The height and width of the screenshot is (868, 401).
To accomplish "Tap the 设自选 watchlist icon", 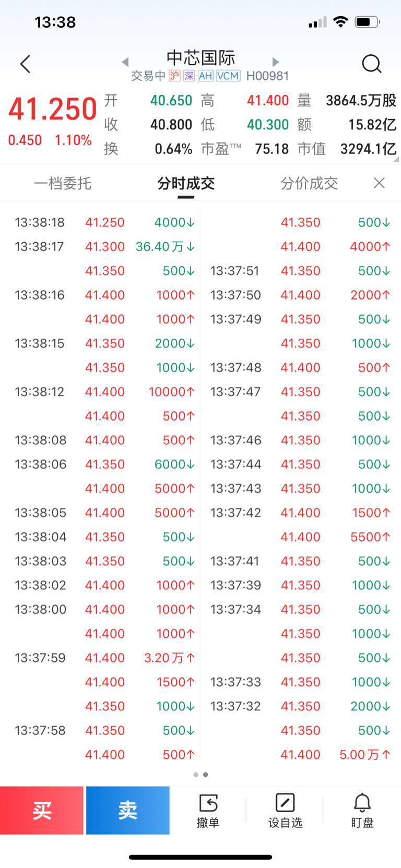I will coord(285,811).
